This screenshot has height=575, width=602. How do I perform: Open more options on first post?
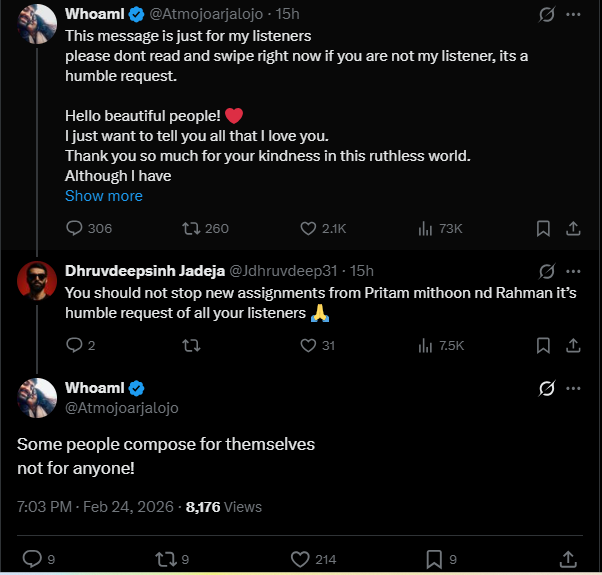[x=573, y=15]
